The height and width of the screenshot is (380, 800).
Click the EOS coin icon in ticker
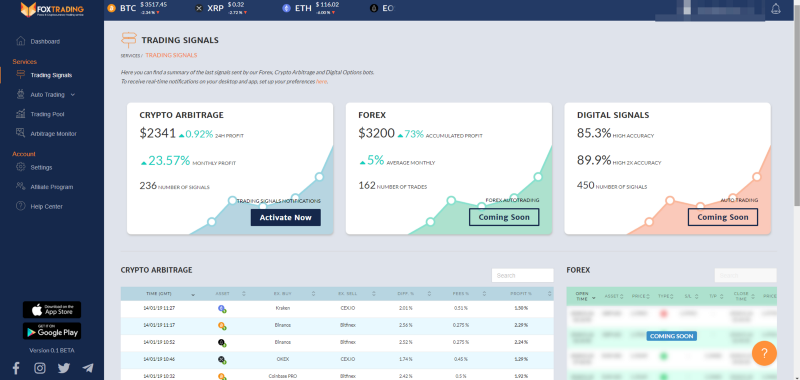point(374,8)
